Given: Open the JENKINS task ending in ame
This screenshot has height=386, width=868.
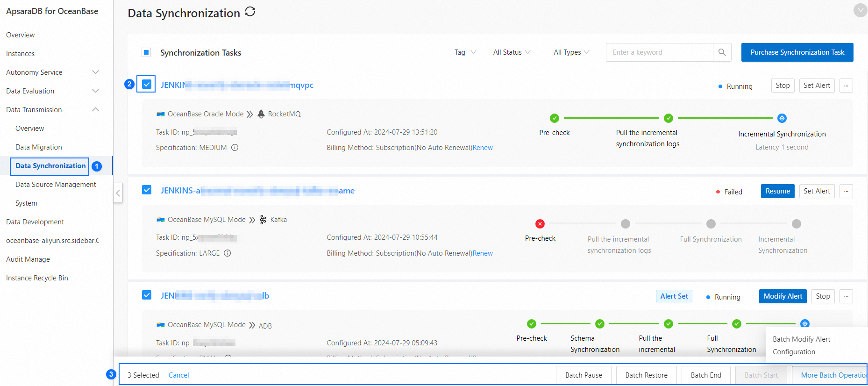Looking at the screenshot, I should pyautogui.click(x=257, y=191).
